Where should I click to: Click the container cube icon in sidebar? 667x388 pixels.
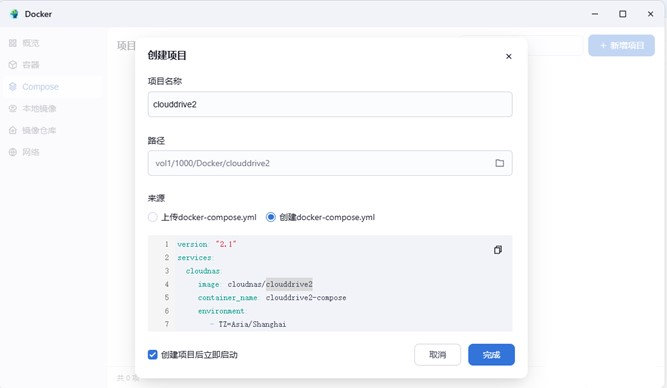[13, 65]
